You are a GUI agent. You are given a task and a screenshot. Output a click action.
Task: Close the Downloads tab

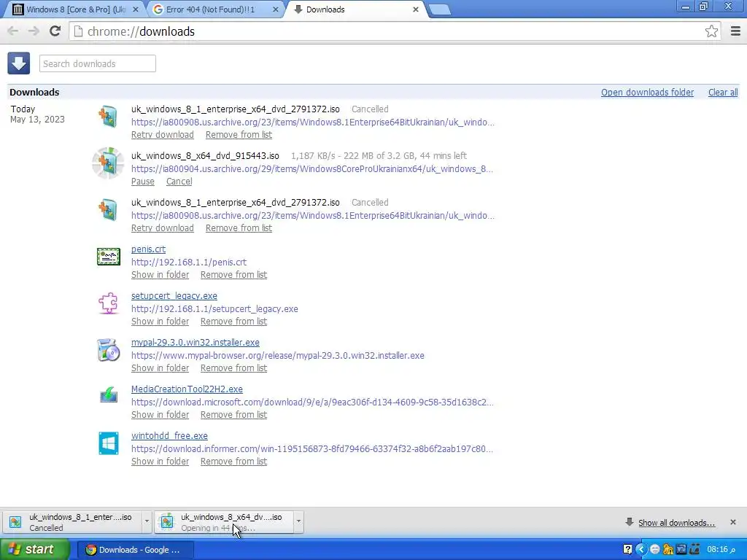(415, 9)
